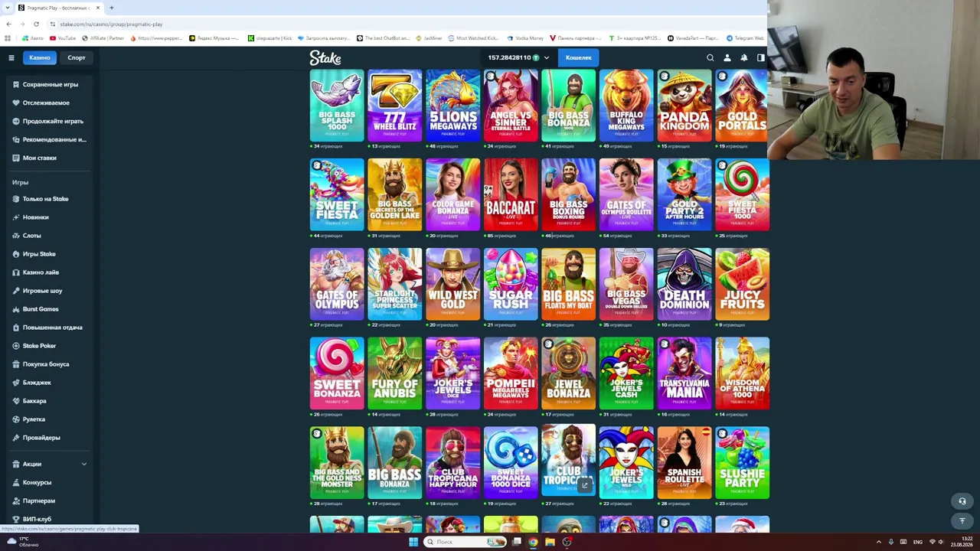Launch Chrome from the taskbar
This screenshot has width=980, height=551.
click(x=533, y=542)
